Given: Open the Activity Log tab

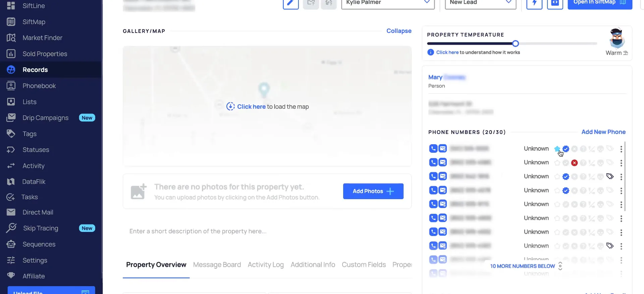Looking at the screenshot, I should pyautogui.click(x=266, y=265).
